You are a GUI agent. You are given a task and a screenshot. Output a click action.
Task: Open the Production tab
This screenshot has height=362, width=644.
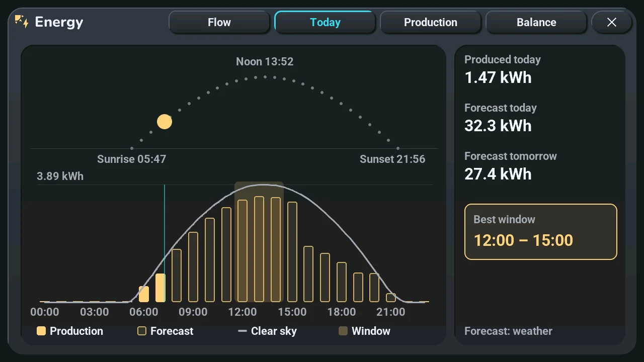(431, 22)
